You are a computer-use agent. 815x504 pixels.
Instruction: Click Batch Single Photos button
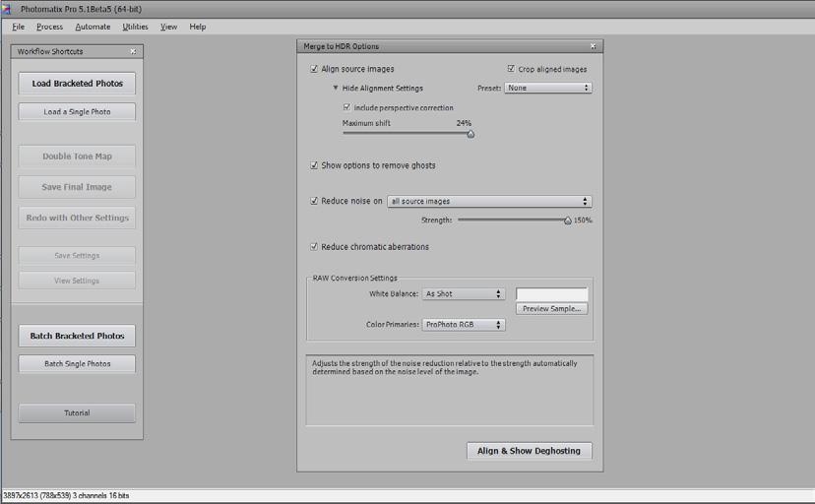77,363
